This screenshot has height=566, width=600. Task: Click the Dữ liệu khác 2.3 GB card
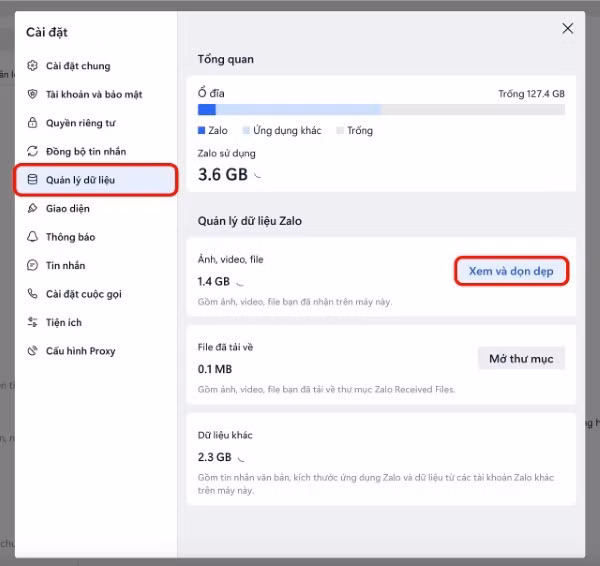pyautogui.click(x=381, y=458)
